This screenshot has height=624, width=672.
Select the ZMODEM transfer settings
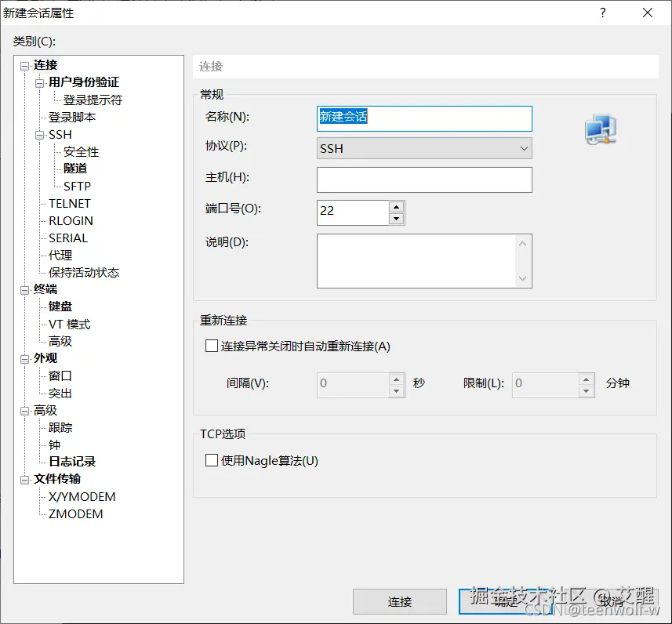coord(78,513)
